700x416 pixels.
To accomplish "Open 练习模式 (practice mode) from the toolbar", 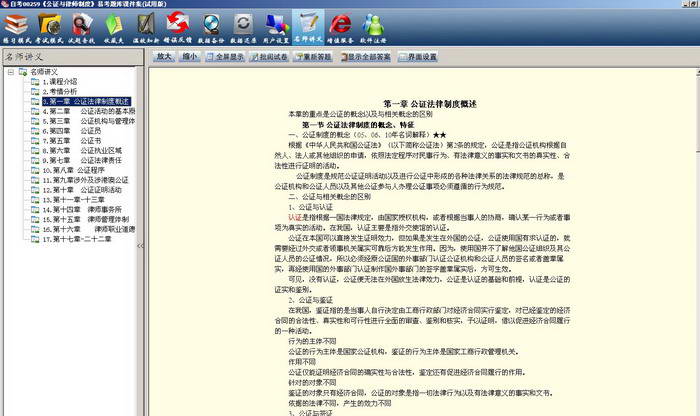I will (x=17, y=28).
